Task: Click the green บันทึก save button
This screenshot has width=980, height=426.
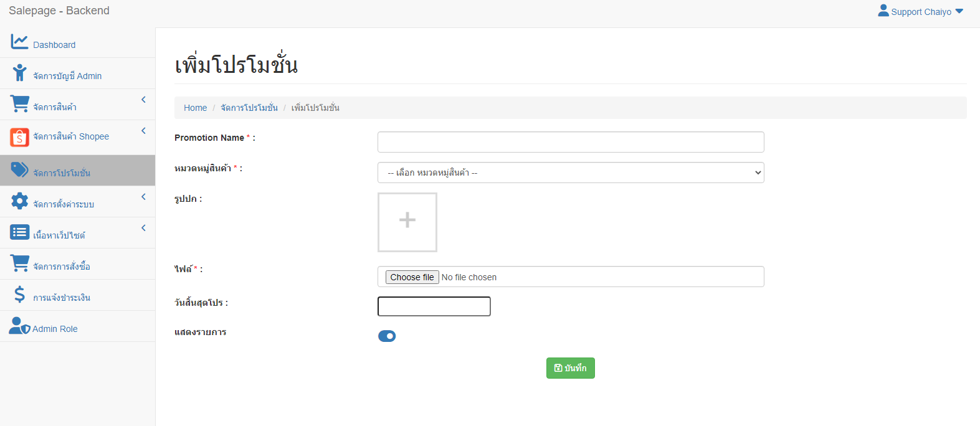Action: pos(570,368)
